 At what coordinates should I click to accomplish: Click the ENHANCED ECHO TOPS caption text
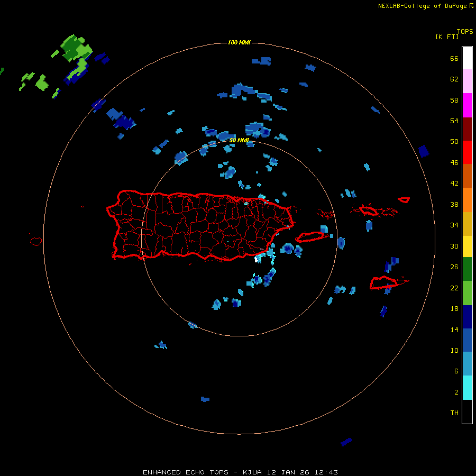coord(186,472)
